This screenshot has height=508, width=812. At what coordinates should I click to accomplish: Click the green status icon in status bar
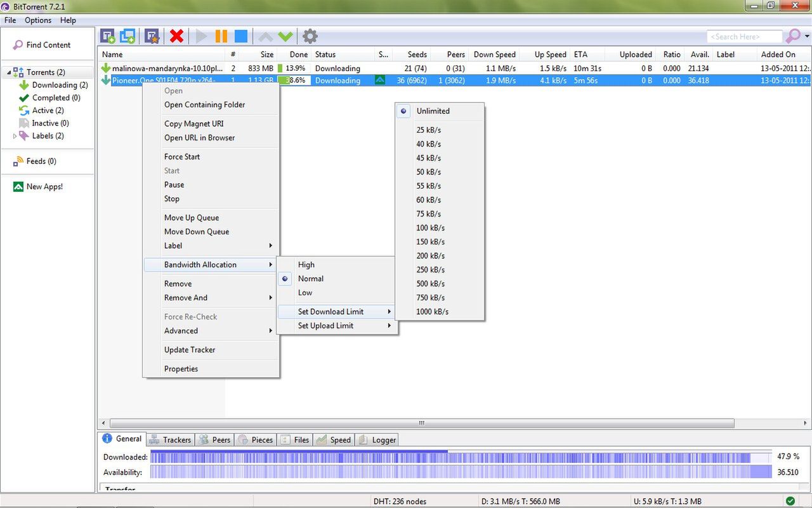790,501
